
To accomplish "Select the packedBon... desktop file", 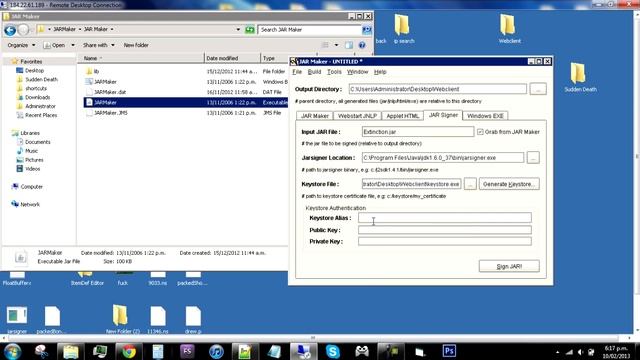I will point(51,320).
